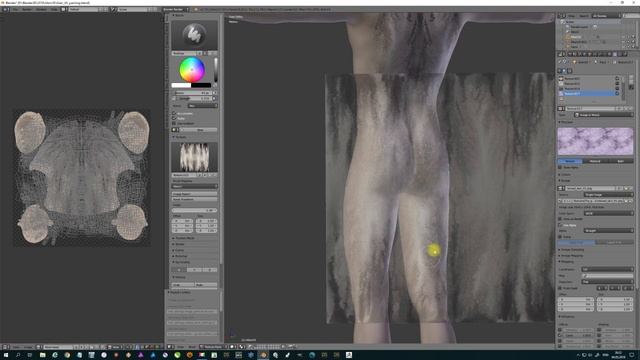Toggle Z axis symmetry button
This screenshot has width=640, height=360.
[210, 270]
